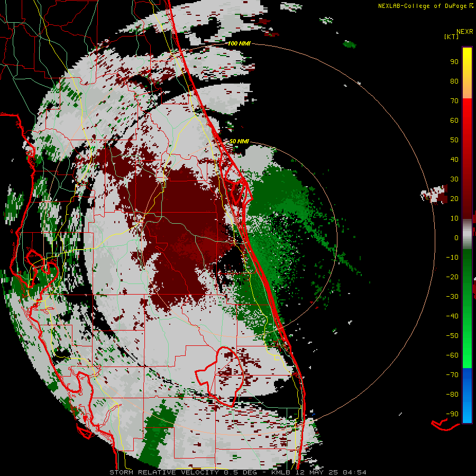Click the 04:54 timestamp in the caption
The height and width of the screenshot is (476, 476).
(x=354, y=472)
